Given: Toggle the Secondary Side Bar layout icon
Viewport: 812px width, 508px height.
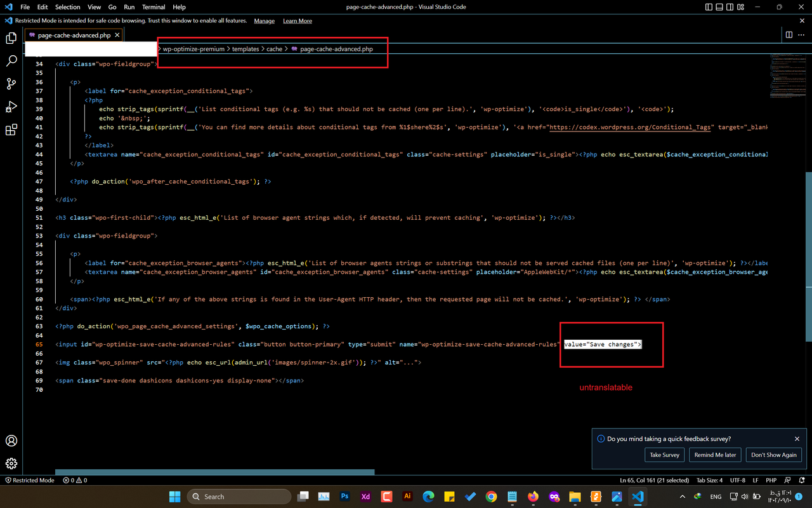Looking at the screenshot, I should [730, 7].
